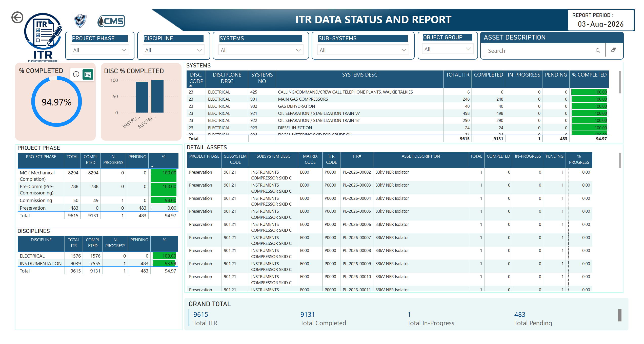Open the info icon on % Completed card
The height and width of the screenshot is (344, 644).
76,74
